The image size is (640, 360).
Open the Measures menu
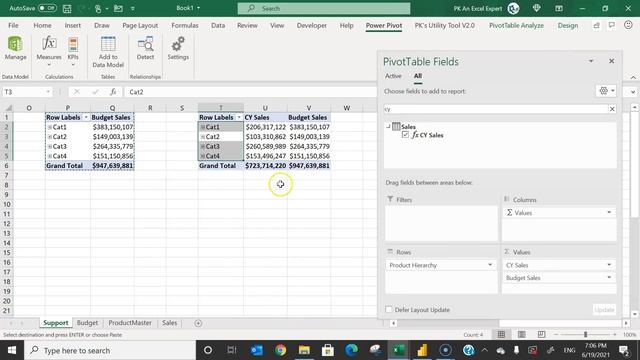click(49, 51)
